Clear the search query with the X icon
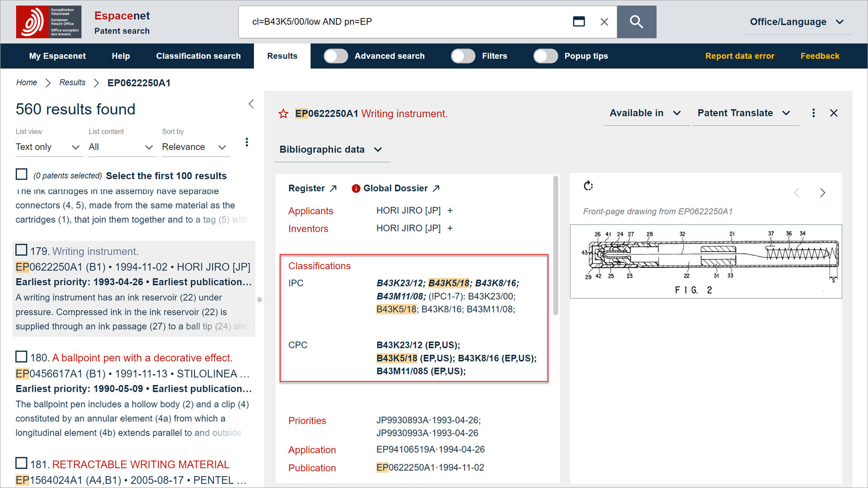This screenshot has height=488, width=868. [604, 22]
